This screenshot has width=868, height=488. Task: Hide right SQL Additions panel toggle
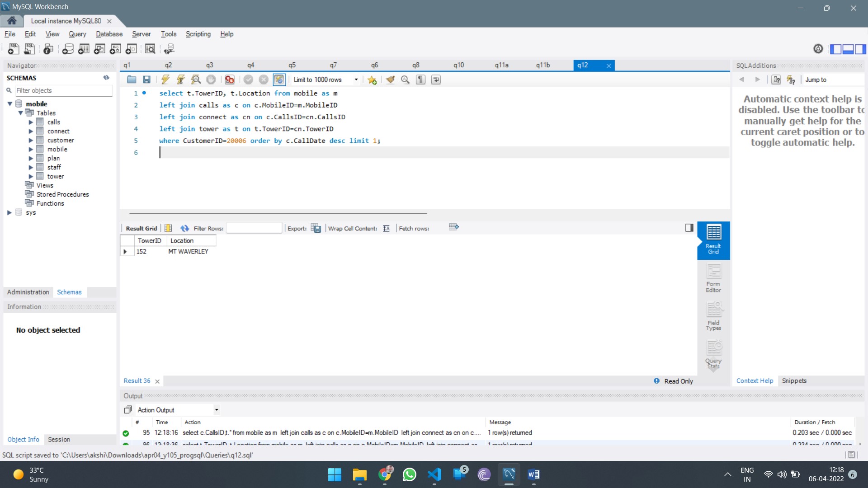(860, 49)
